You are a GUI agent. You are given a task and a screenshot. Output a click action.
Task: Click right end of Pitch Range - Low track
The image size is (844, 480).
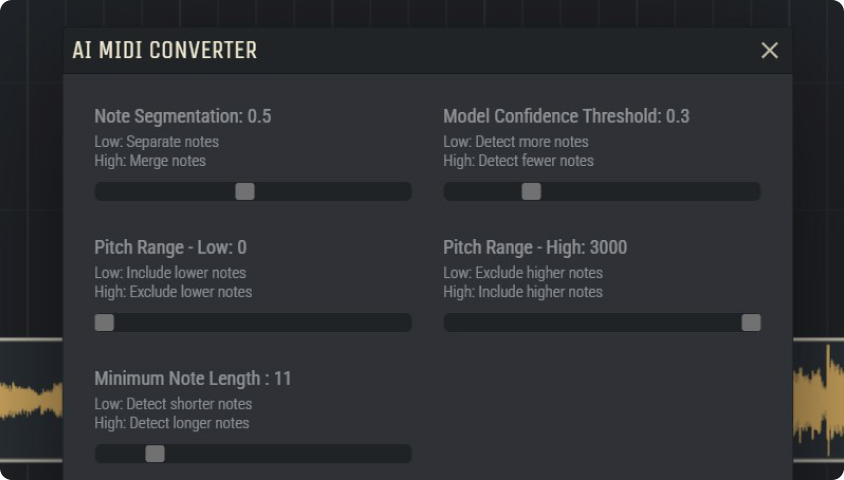tap(403, 323)
